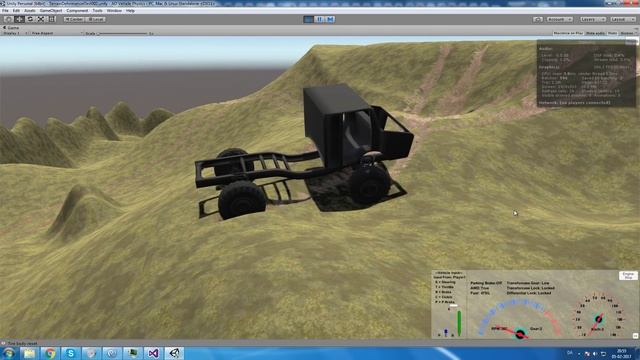The image size is (640, 360).
Task: Toggle the Center pivot mode button
Action: coord(74,19)
